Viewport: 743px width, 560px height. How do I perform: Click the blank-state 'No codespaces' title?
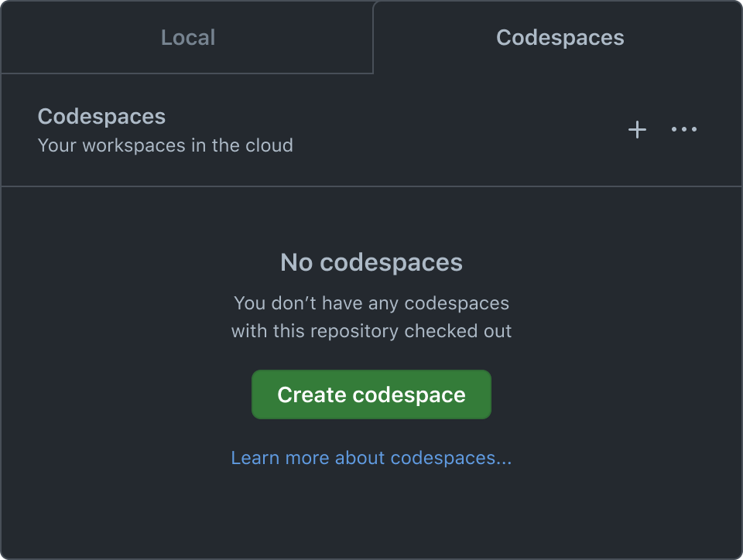point(371,262)
